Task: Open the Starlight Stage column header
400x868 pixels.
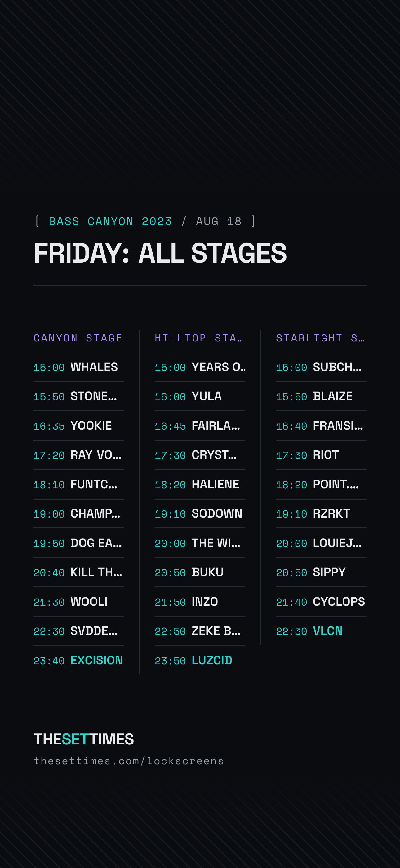Action: point(321,338)
